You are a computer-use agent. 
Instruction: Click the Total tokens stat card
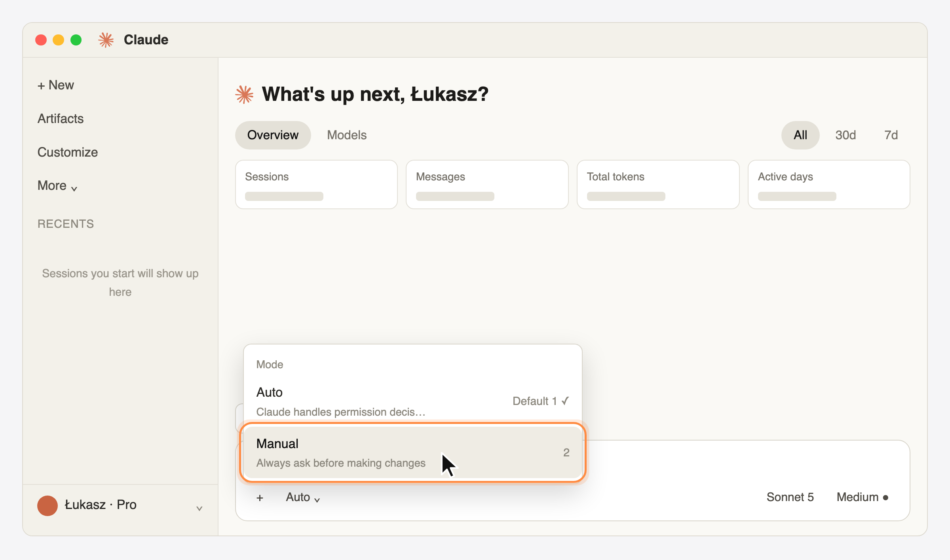tap(658, 184)
